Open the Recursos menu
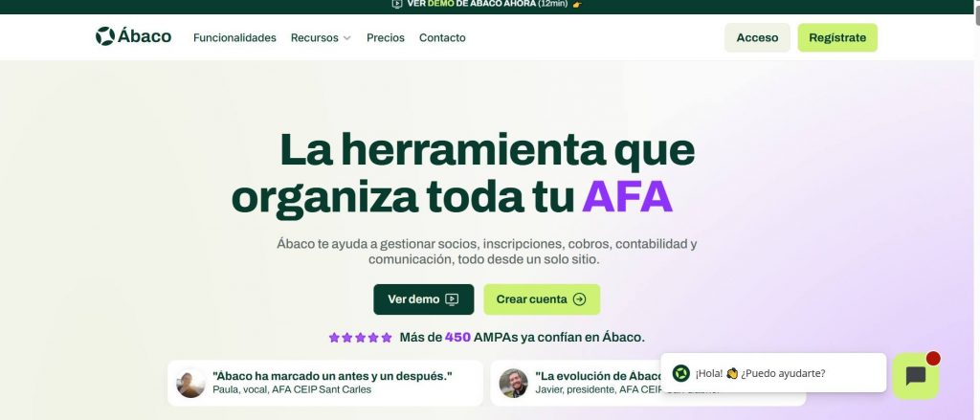The image size is (980, 420). point(321,37)
